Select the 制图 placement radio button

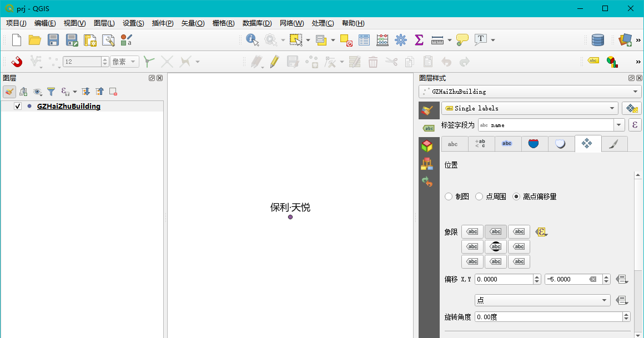(x=449, y=196)
